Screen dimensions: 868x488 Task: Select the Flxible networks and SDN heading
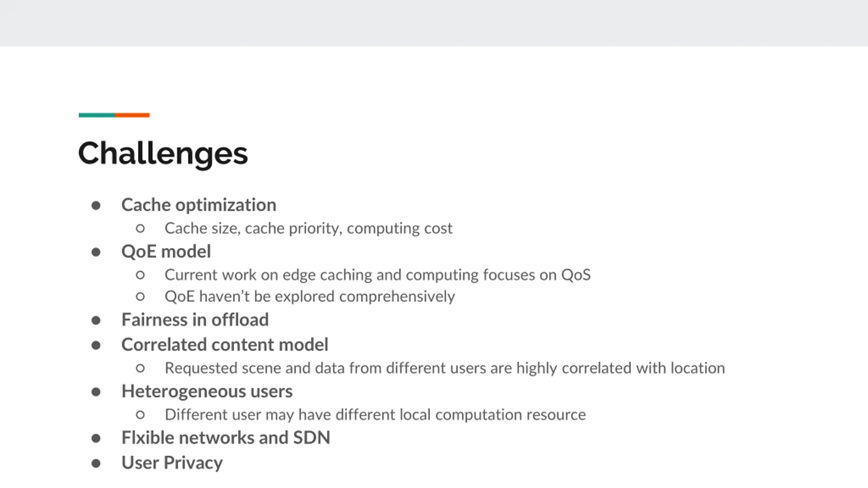click(x=226, y=438)
